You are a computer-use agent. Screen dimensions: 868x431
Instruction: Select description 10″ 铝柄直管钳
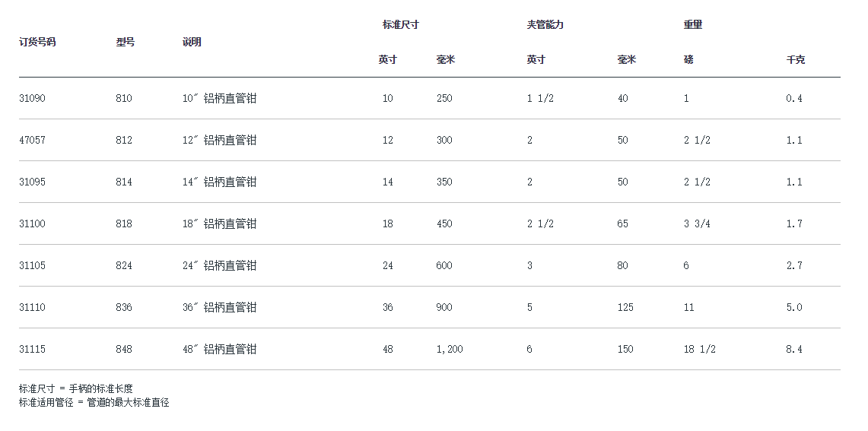[x=219, y=98]
